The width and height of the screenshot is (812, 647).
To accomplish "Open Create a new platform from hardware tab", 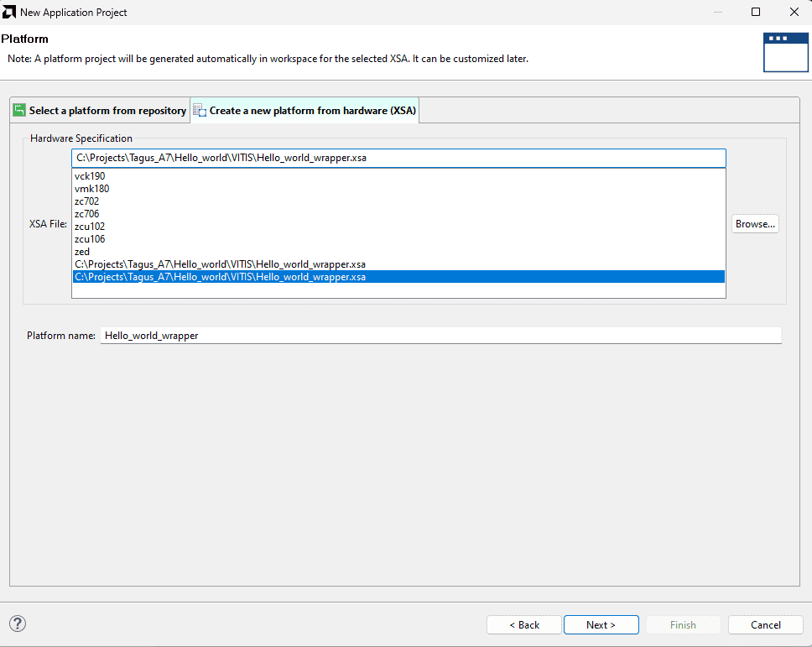I will 312,111.
